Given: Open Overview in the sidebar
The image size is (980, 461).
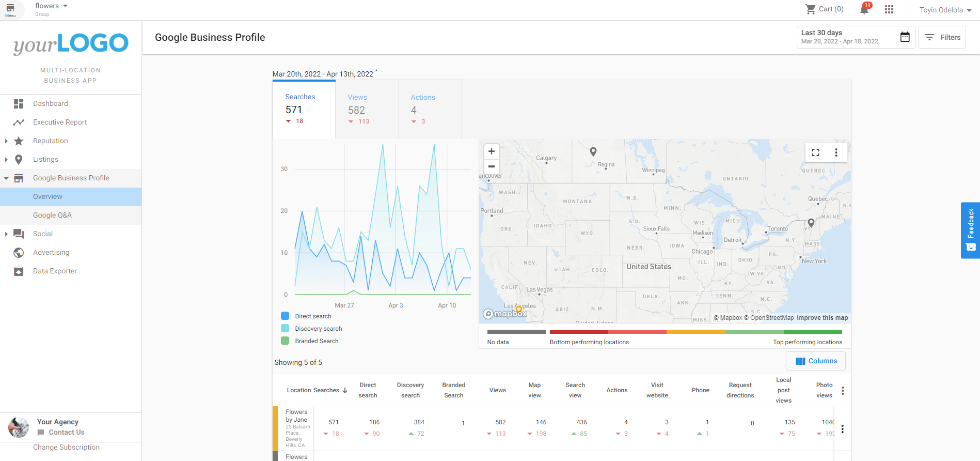Looking at the screenshot, I should [71, 196].
